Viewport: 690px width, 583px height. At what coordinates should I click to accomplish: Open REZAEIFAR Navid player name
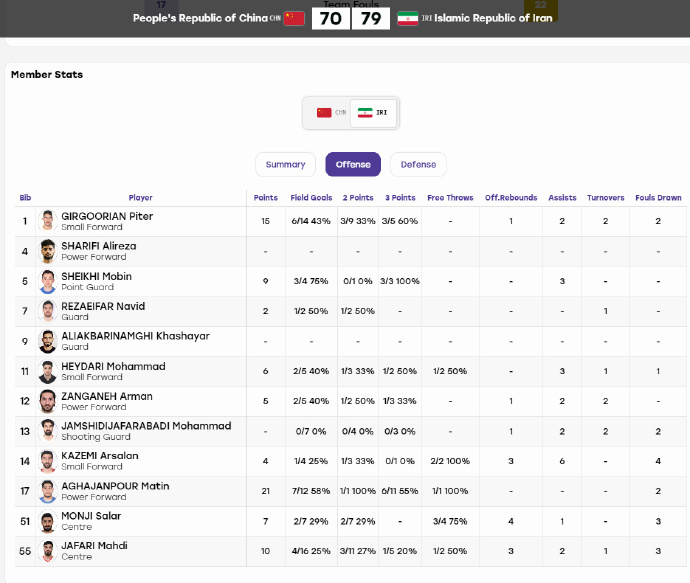point(103,306)
